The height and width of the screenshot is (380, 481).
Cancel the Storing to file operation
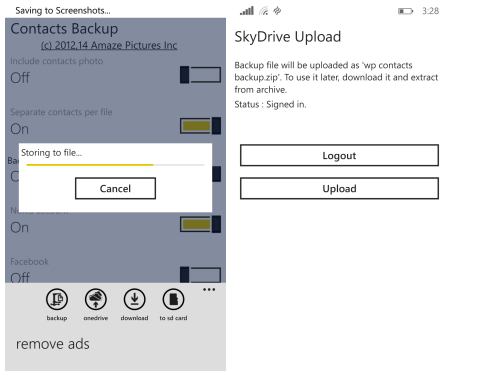[x=115, y=188]
